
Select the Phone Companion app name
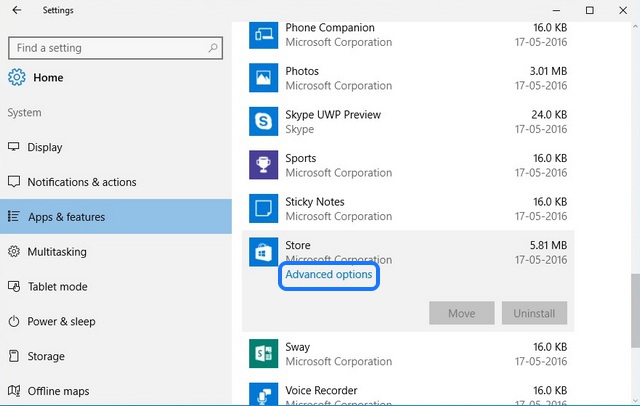point(330,27)
